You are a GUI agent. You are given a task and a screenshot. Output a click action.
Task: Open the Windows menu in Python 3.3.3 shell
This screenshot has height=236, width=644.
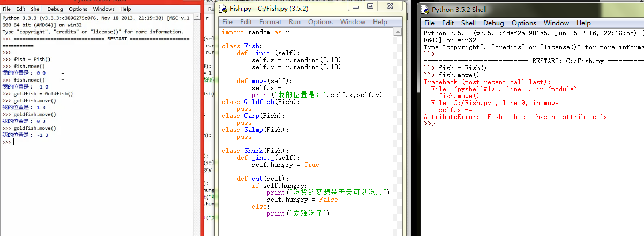pos(103,9)
